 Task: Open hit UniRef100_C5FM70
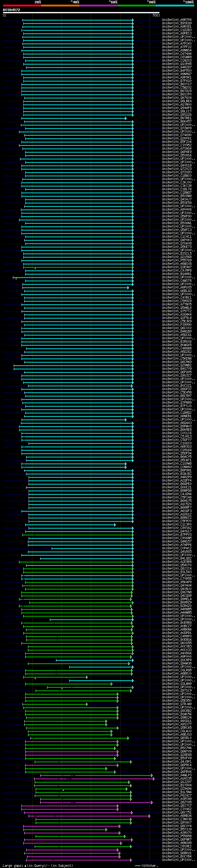(177, 521)
